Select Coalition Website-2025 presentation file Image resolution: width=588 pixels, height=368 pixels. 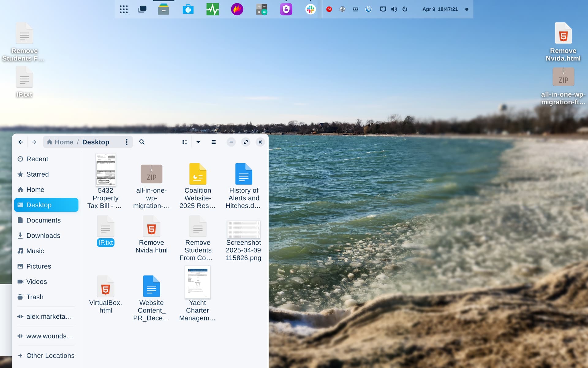point(198,186)
